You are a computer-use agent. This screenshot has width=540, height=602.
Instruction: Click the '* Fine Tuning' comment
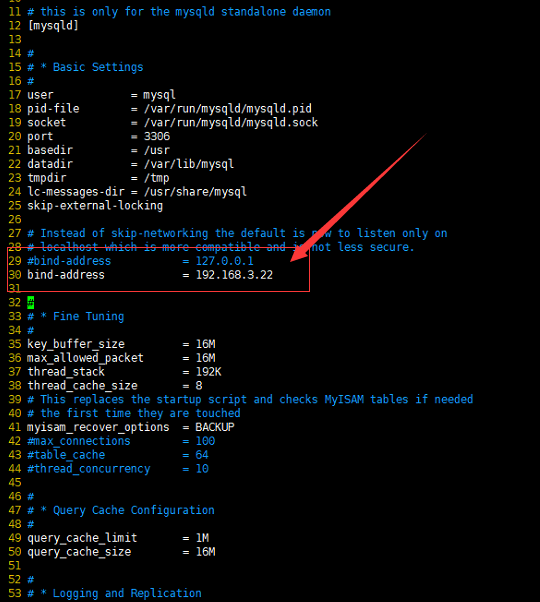point(82,316)
